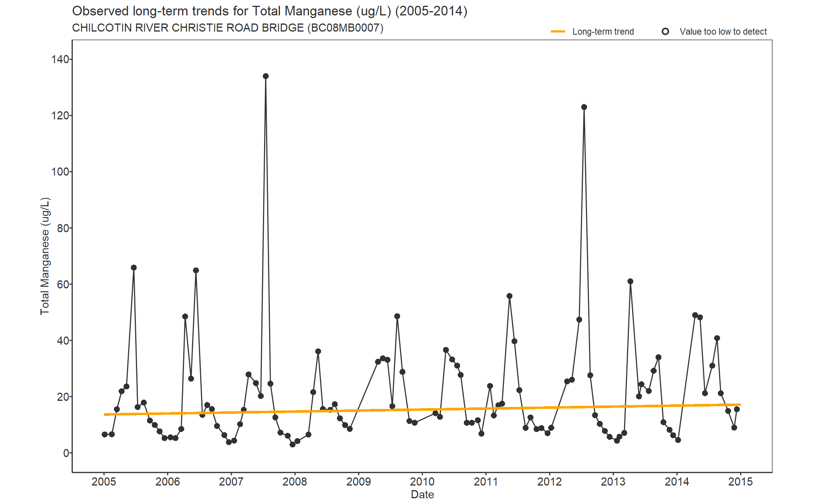
Task: Click the "Date" x-axis title
Action: click(422, 494)
